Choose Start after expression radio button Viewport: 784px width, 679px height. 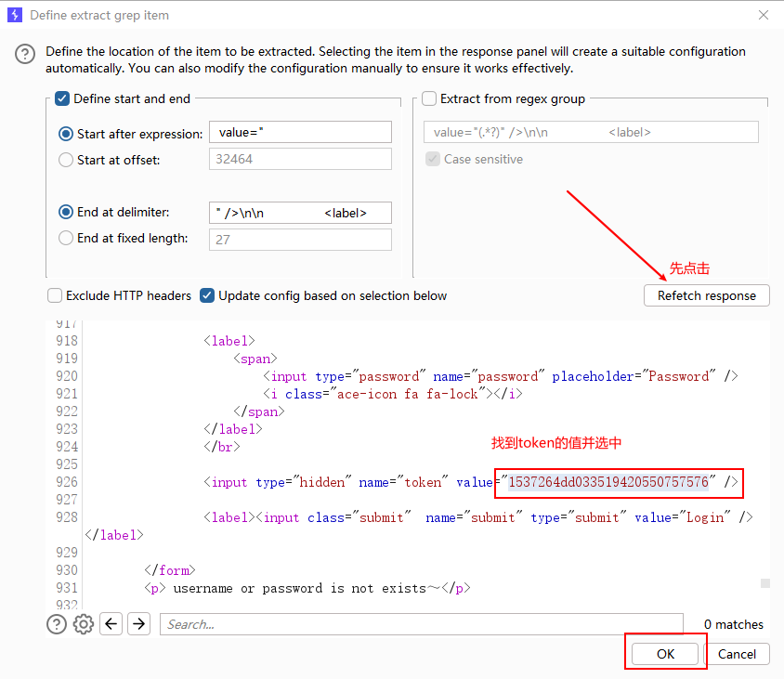coord(66,134)
